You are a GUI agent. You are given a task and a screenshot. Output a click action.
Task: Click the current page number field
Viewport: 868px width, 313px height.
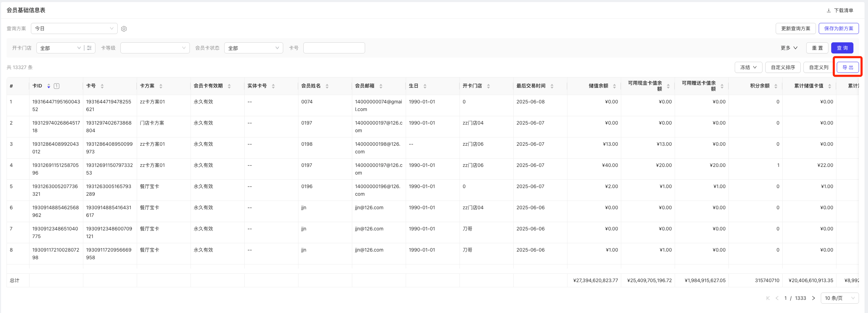click(785, 298)
